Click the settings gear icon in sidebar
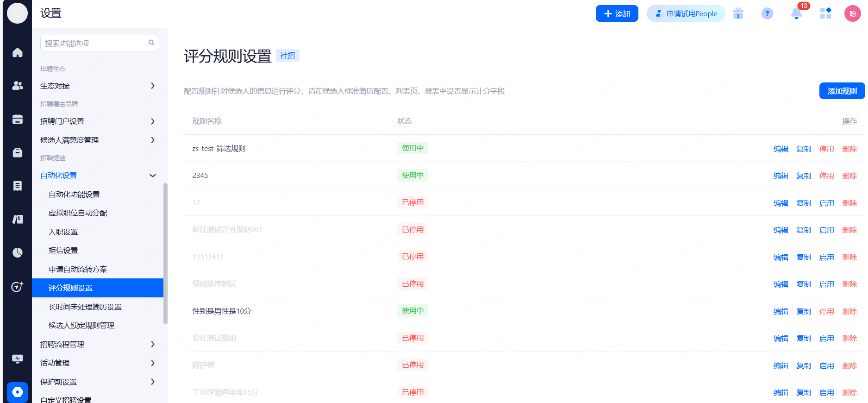 (x=18, y=392)
